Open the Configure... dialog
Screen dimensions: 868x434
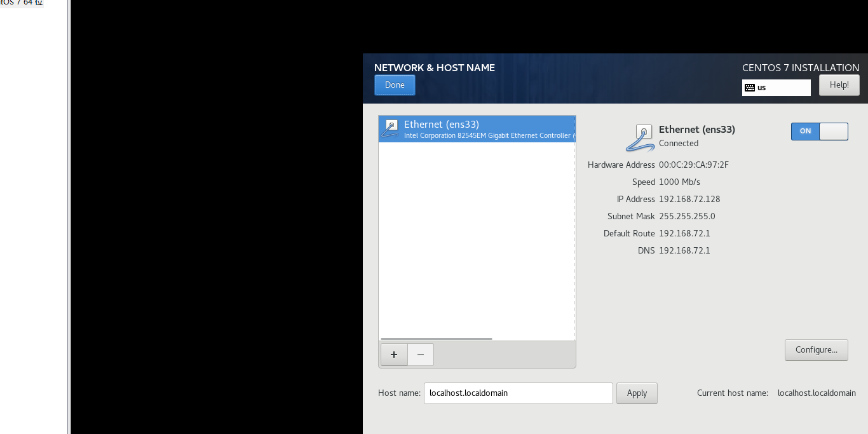[x=816, y=350]
